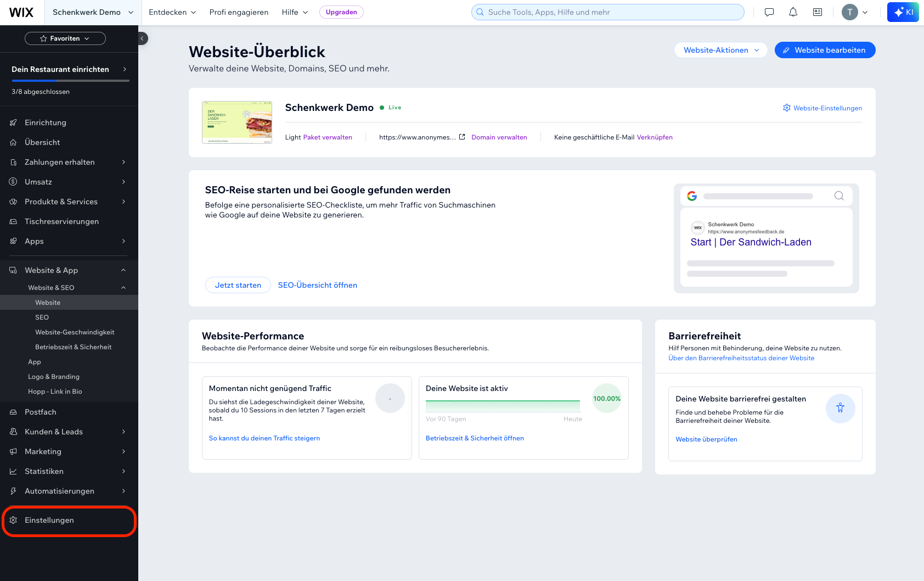Screen dimensions: 924x581
Task: Click the Übersicht home icon
Action: (x=13, y=142)
